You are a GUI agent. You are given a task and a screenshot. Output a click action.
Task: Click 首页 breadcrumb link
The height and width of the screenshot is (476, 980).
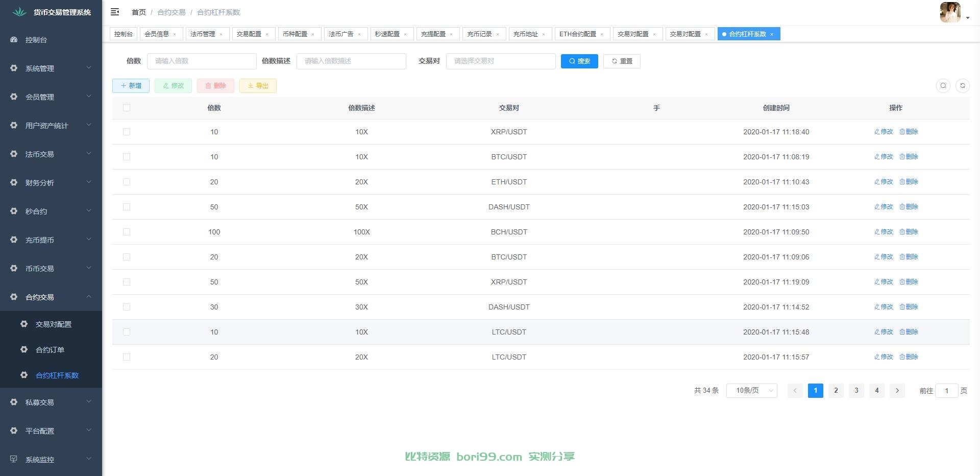pyautogui.click(x=138, y=12)
